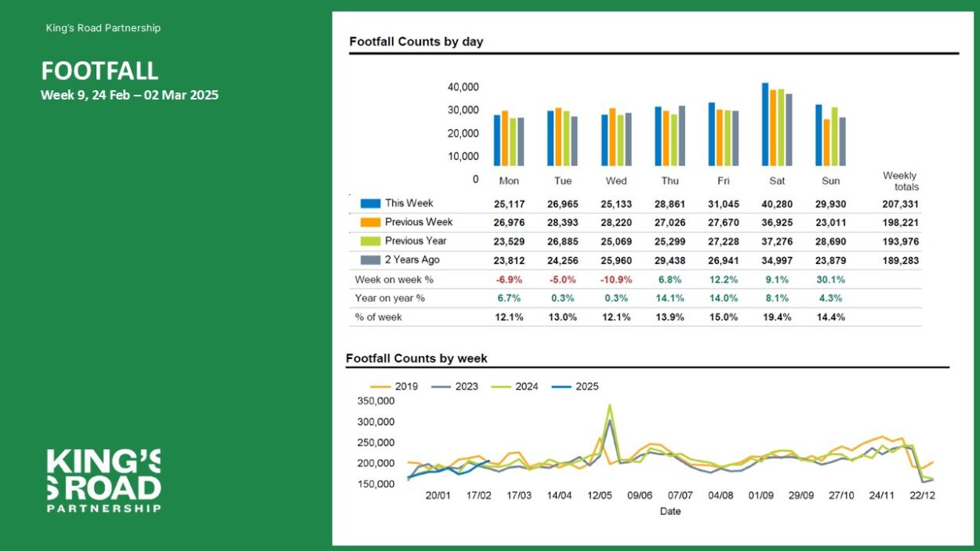980x551 pixels.
Task: Click year on year value 6.7%
Action: coord(510,299)
